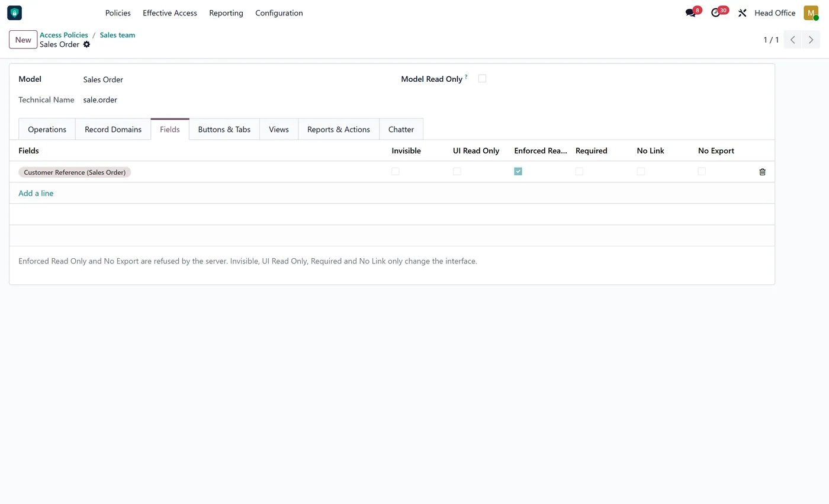Screen dimensions: 829x504
Task: Switch to the Views tab
Action: [279, 129]
